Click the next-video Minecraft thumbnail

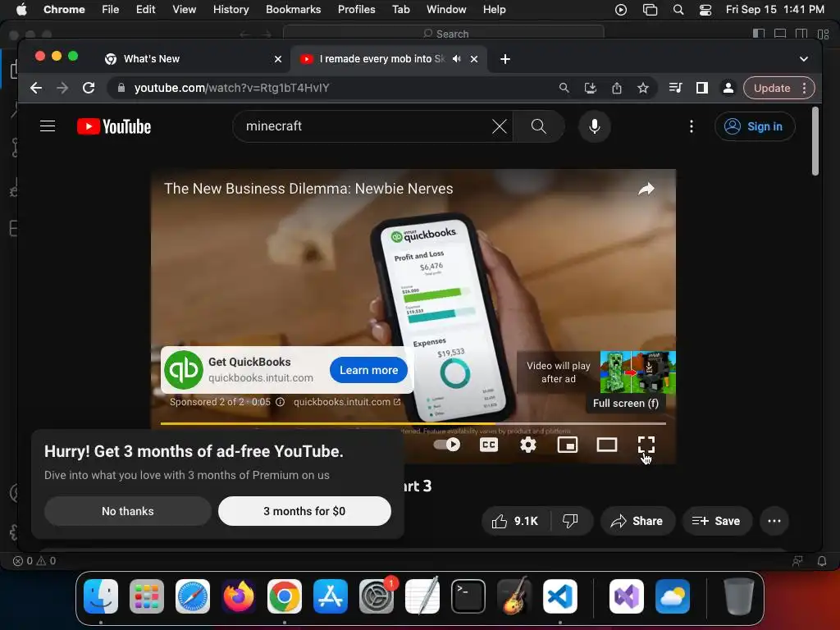tap(637, 372)
